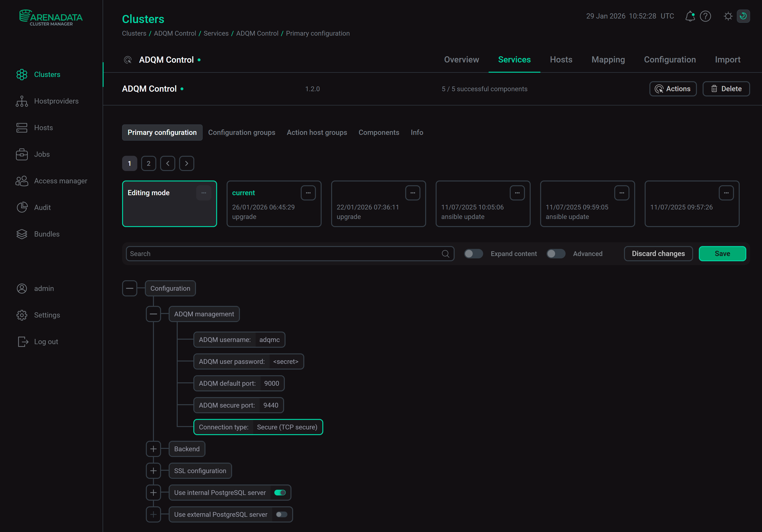Go to page 2 of configurations
This screenshot has width=762, height=532.
point(148,163)
